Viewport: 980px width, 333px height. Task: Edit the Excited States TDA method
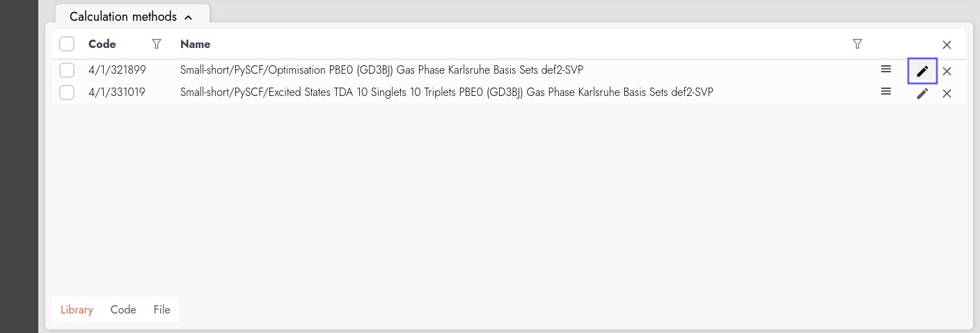coord(922,93)
